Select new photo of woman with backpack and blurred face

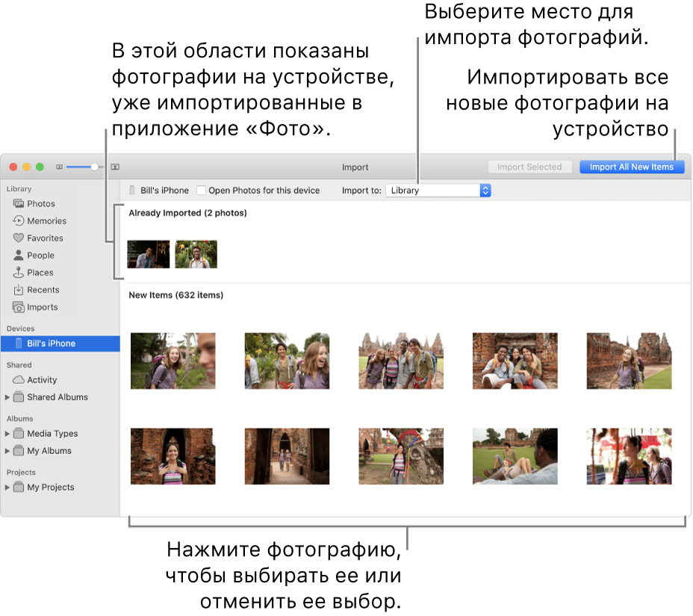pos(173,361)
